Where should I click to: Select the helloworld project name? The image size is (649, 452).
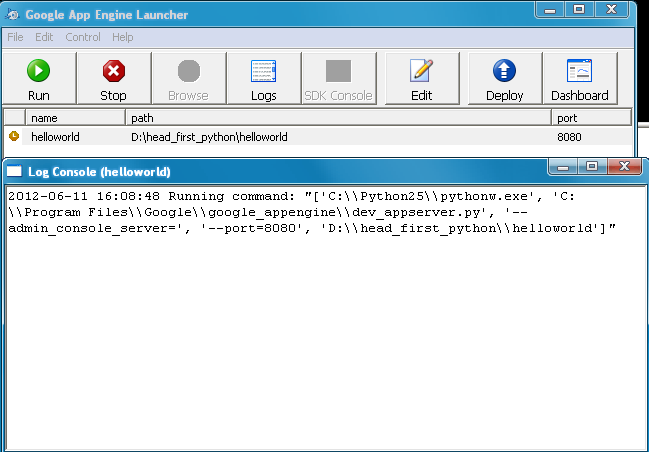[55, 137]
